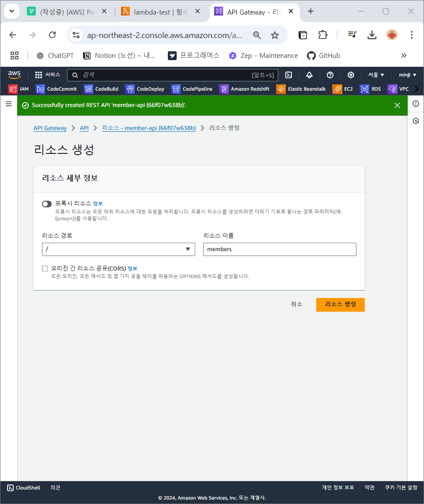Open the side navigation hamburger menu

9,104
